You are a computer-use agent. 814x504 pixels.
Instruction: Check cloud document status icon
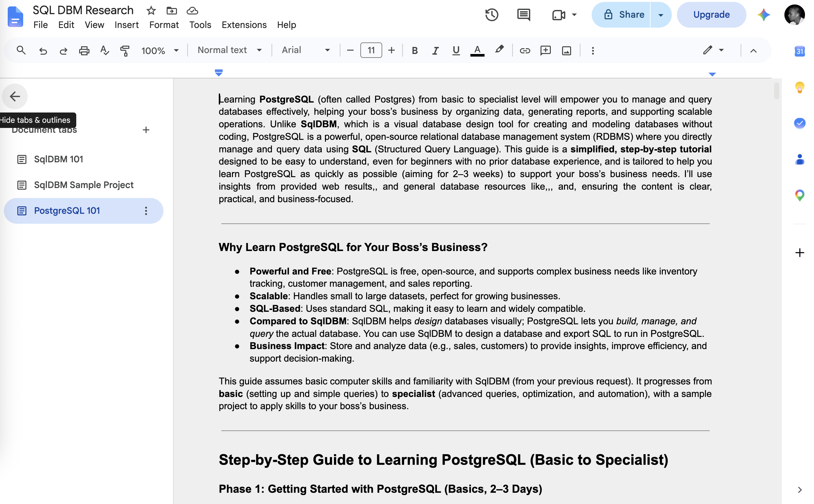point(192,11)
